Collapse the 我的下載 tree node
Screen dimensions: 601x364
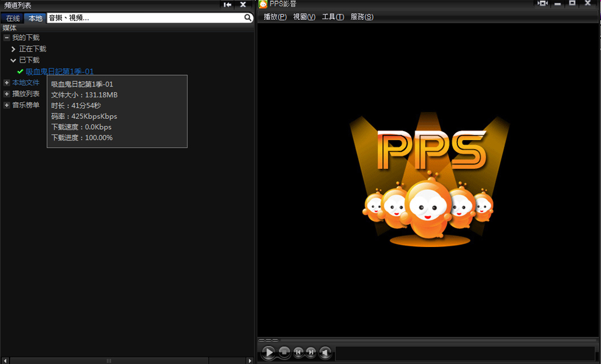pos(7,38)
